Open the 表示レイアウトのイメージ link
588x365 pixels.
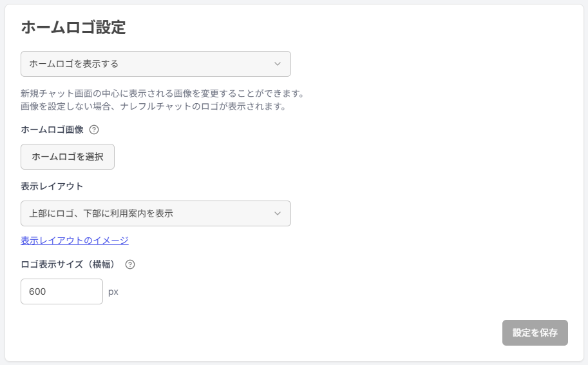point(75,241)
